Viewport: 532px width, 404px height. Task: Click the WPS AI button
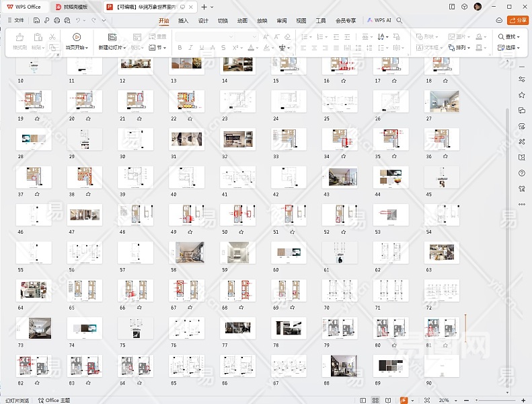379,21
